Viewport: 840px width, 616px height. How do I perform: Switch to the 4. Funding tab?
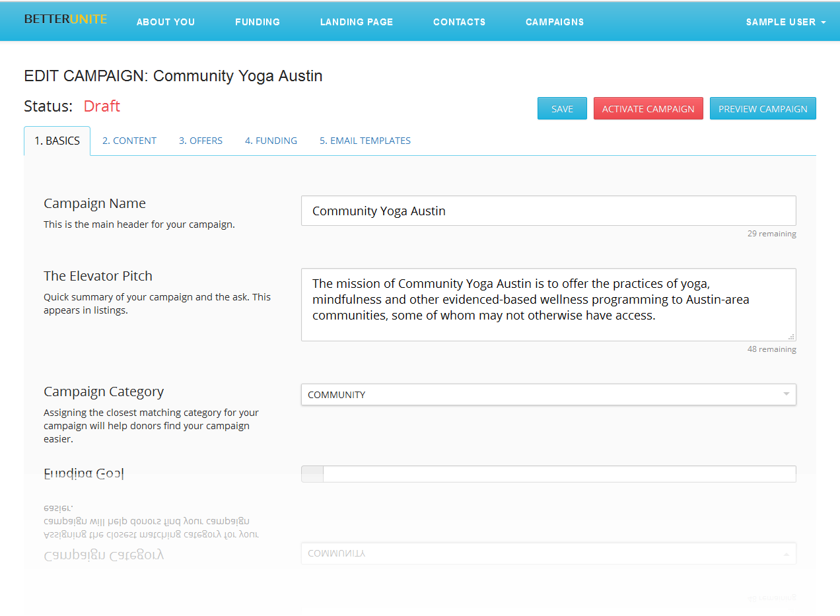271,141
